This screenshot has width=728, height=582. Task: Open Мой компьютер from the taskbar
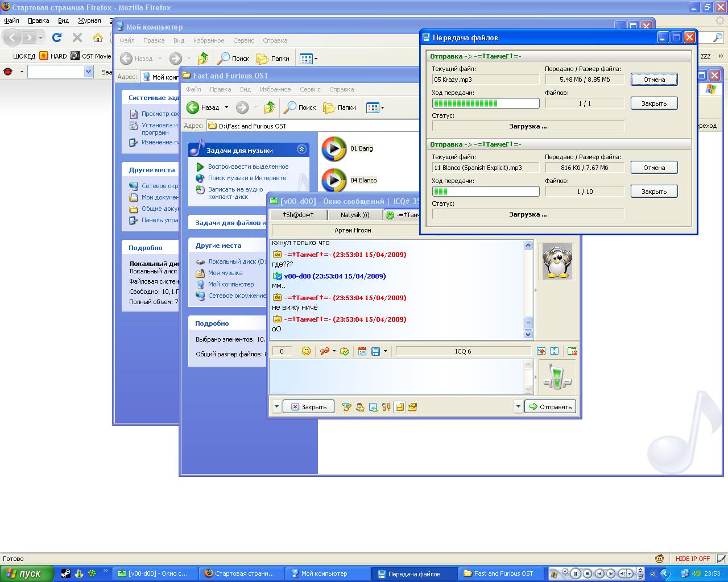328,573
